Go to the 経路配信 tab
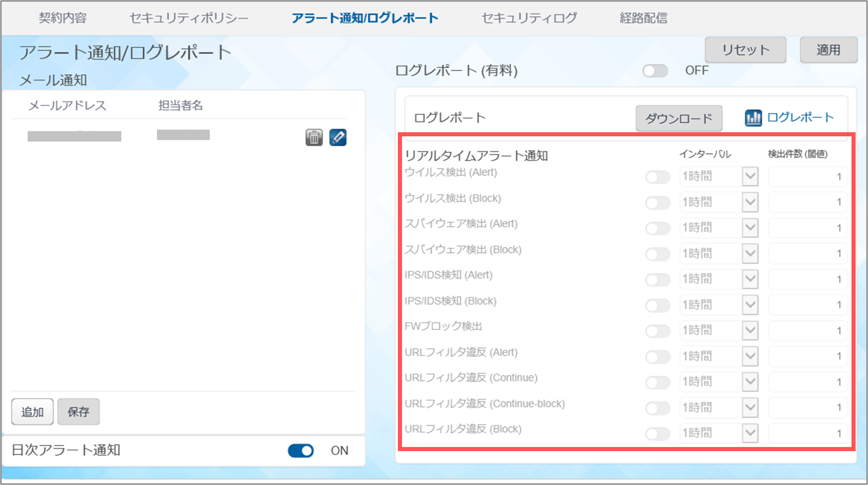 [x=643, y=18]
